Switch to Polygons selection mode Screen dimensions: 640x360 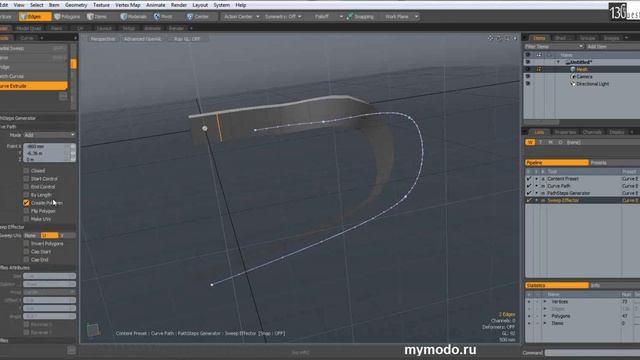point(68,17)
